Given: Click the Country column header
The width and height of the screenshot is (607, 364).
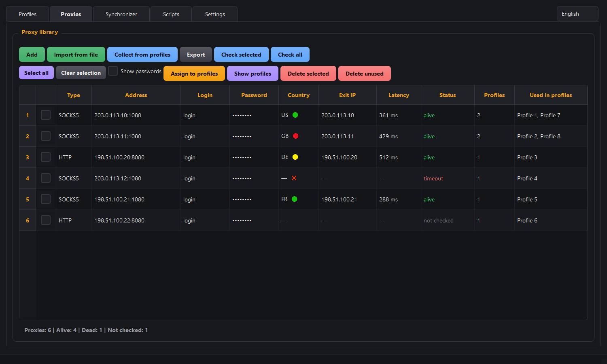Looking at the screenshot, I should [299, 95].
